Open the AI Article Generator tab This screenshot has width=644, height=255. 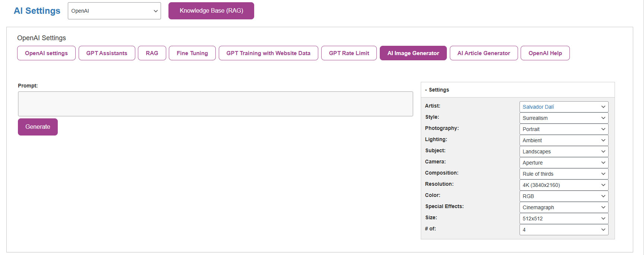[x=483, y=53]
